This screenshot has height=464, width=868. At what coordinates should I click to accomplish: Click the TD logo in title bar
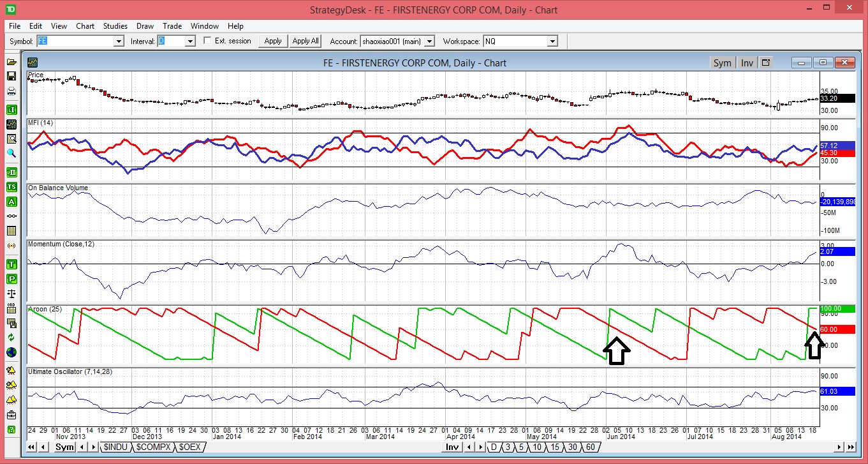11,10
